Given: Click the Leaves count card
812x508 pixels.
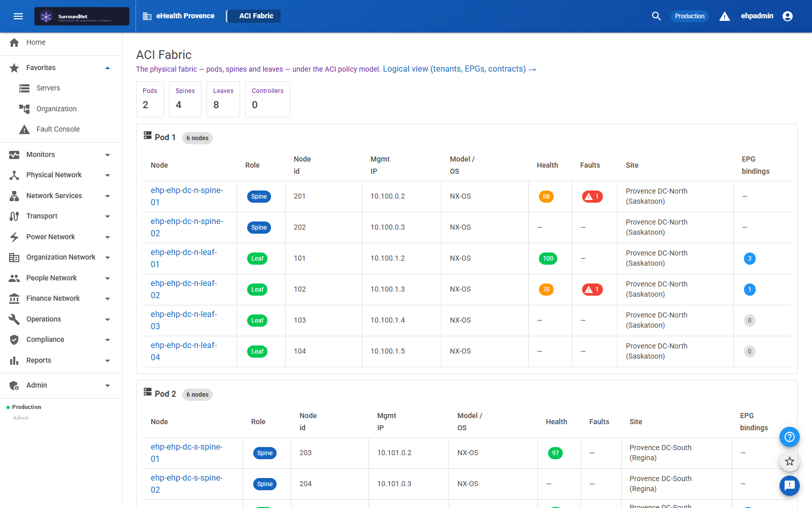Looking at the screenshot, I should (x=223, y=99).
